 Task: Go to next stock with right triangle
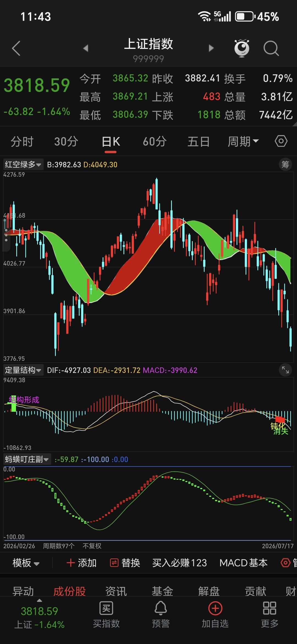(211, 48)
